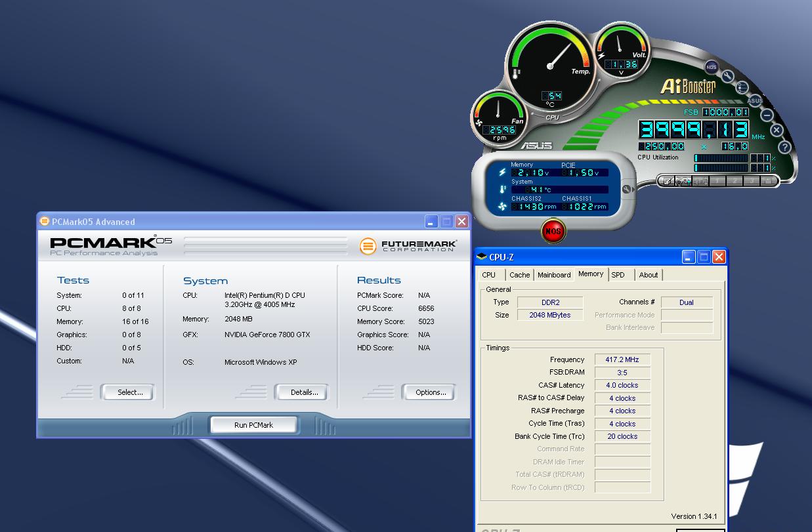This screenshot has width=812, height=532.
Task: Open AI Booster help question mark icon
Action: click(x=784, y=147)
